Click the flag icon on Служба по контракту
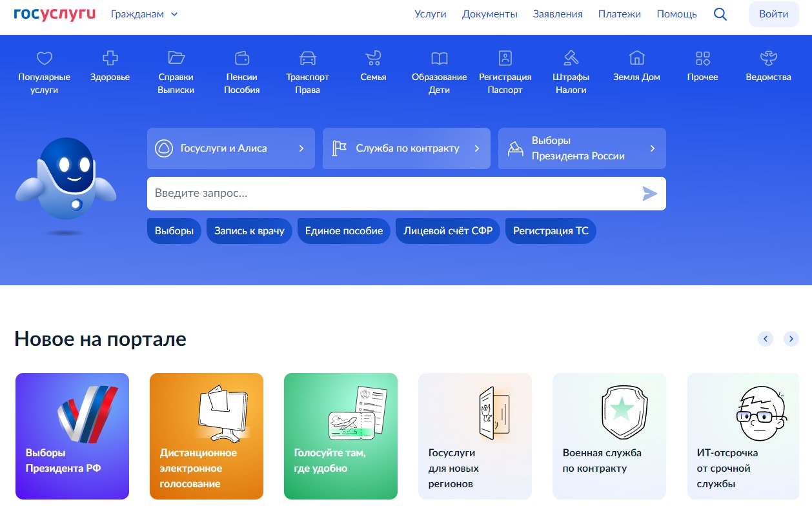Screen dimensions: 812x515 340,148
